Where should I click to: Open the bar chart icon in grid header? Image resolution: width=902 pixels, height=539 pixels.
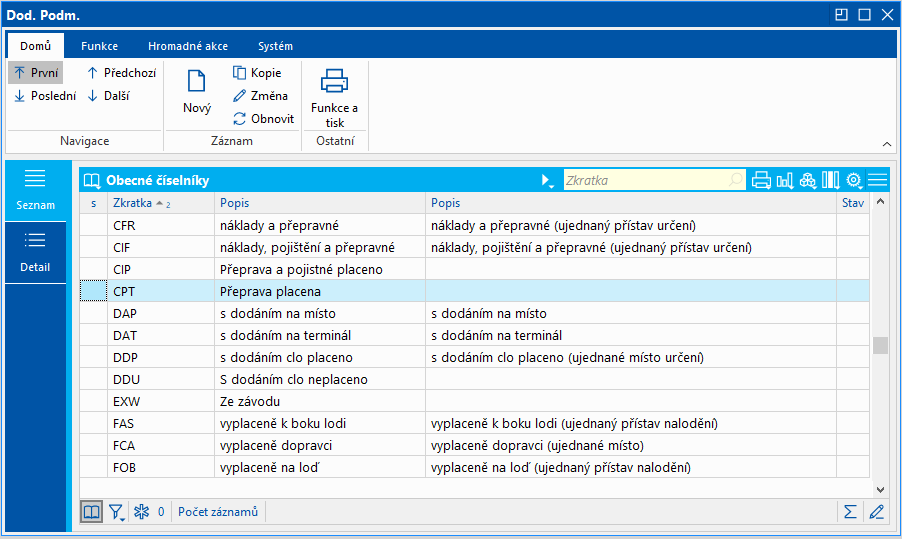(x=785, y=180)
